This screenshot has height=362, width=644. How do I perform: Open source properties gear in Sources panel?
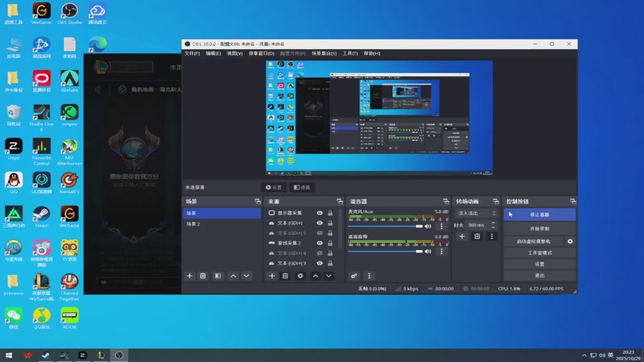click(300, 276)
